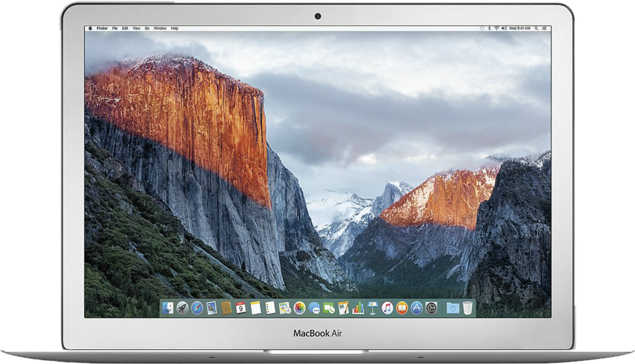The width and height of the screenshot is (635, 364).
Task: Open Calendar icon showing 9
Action: [x=241, y=308]
